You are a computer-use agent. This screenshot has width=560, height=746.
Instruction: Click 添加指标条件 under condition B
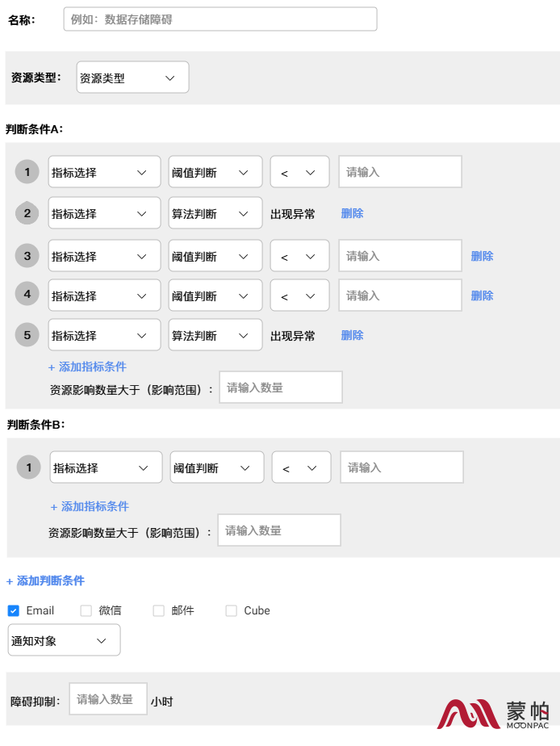[x=90, y=506]
